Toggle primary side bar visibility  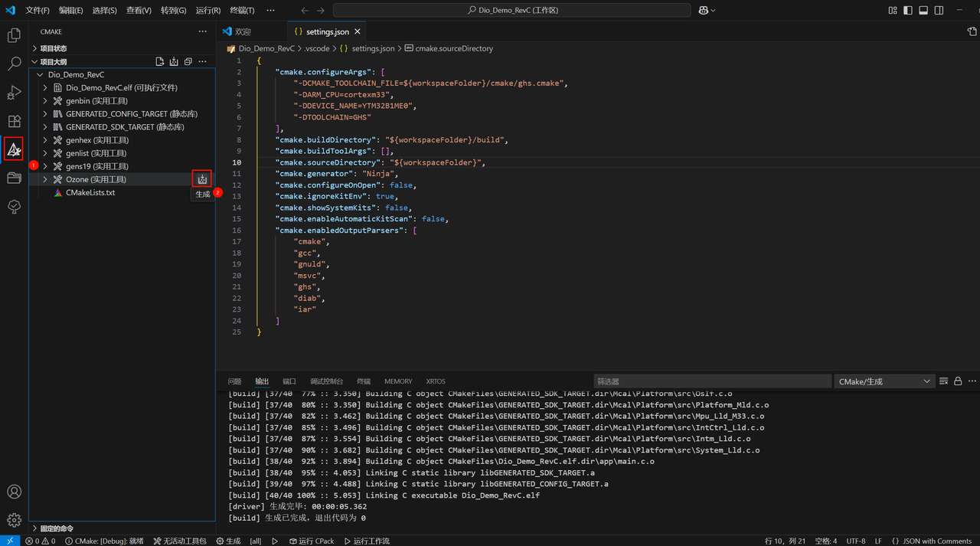click(908, 10)
